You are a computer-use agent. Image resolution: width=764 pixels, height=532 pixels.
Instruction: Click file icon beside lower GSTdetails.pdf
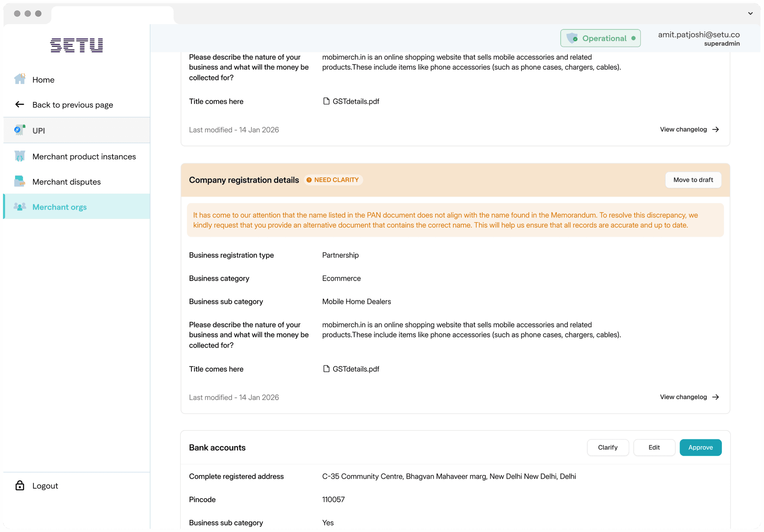point(326,369)
